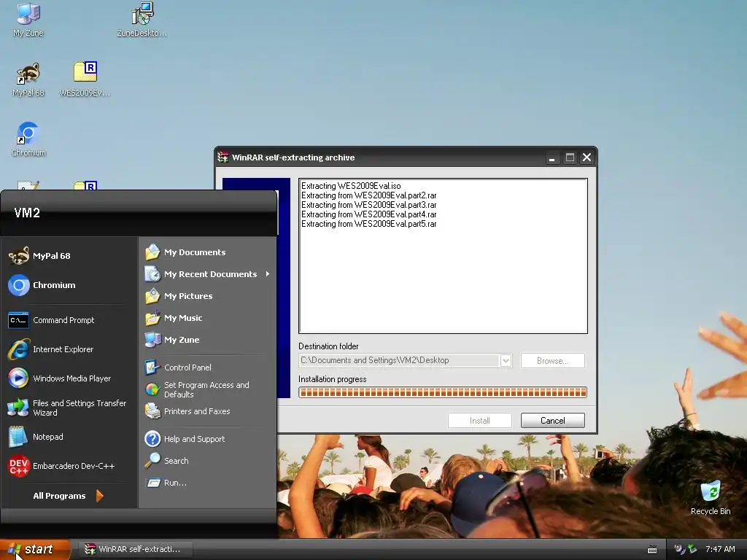Cancel the WinRAR extraction

point(553,421)
